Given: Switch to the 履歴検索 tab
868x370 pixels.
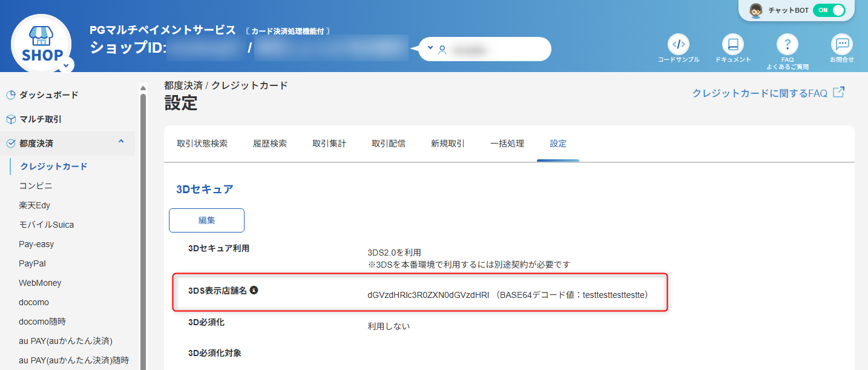Looking at the screenshot, I should (270, 144).
